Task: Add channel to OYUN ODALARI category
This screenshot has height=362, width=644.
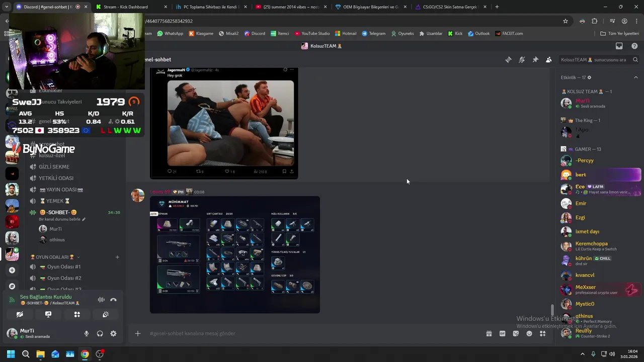Action: pos(117,257)
